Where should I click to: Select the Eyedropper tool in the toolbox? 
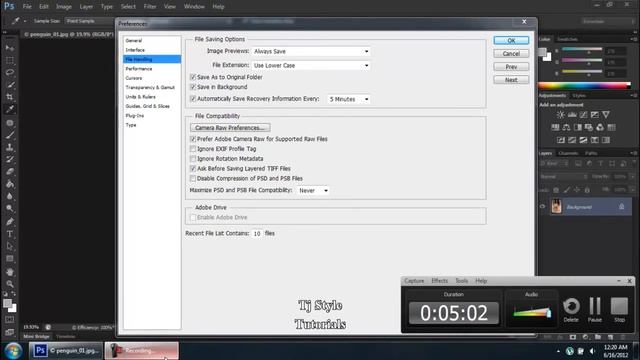tap(10, 109)
